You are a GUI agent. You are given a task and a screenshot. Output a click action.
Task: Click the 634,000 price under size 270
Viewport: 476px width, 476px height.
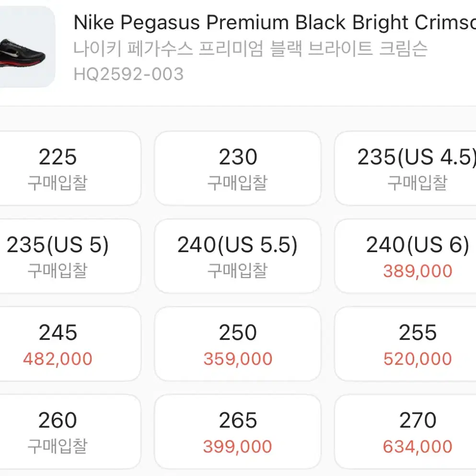point(416,446)
